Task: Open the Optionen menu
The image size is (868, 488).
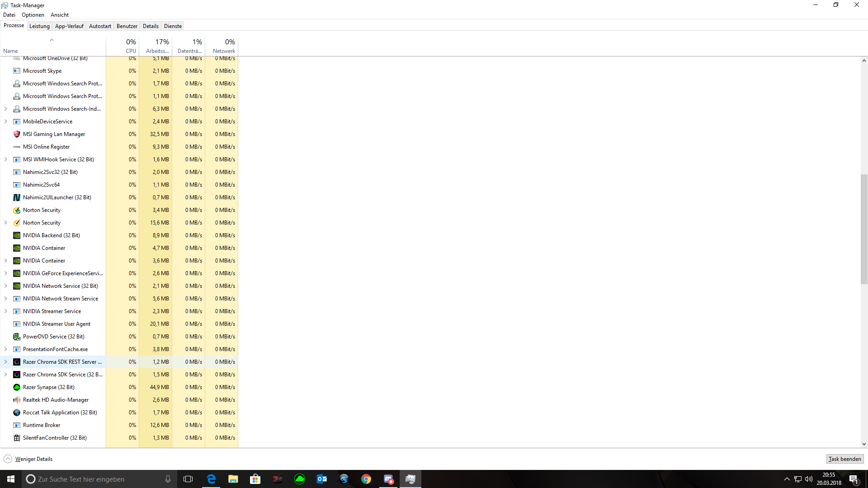Action: click(x=33, y=15)
